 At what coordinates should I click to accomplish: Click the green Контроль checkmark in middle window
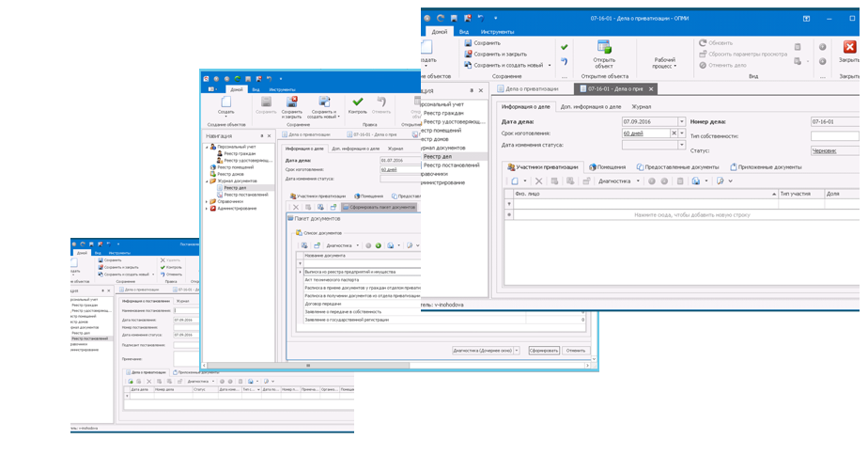[358, 102]
